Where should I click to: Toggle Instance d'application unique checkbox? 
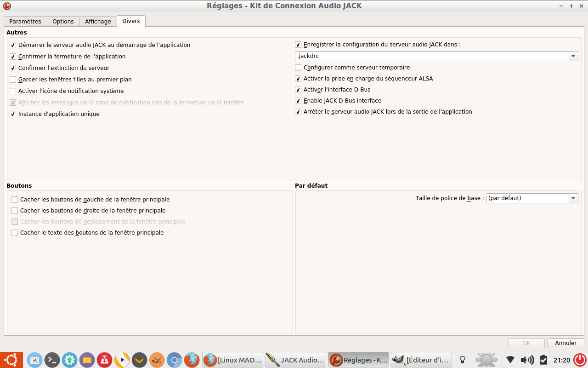coord(13,114)
